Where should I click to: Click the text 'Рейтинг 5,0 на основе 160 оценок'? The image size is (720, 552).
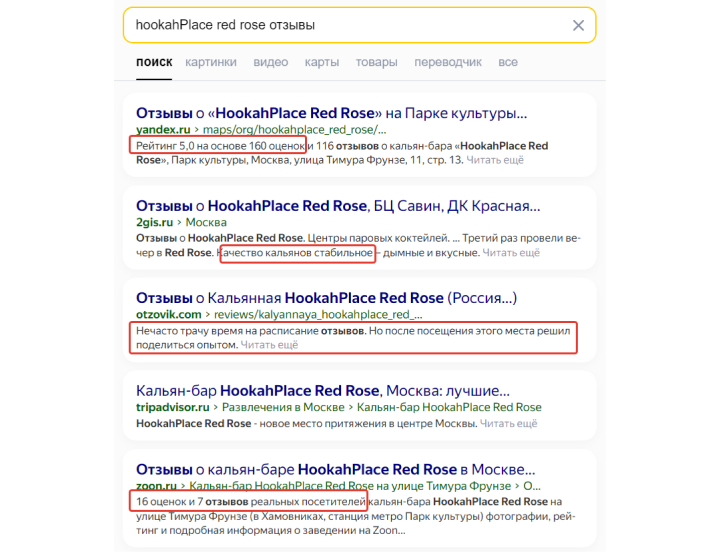pos(220,146)
